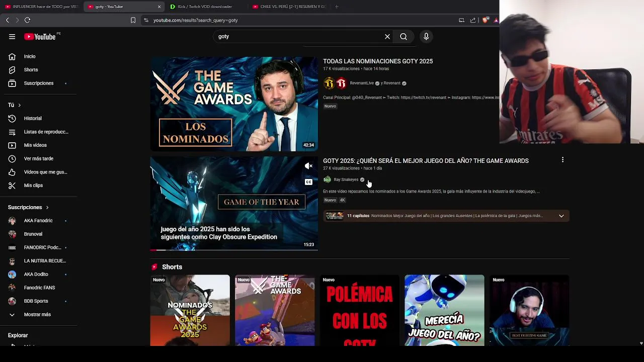Viewport: 644px width, 362px height.
Task: Click the address bar URL
Action: [x=196, y=20]
